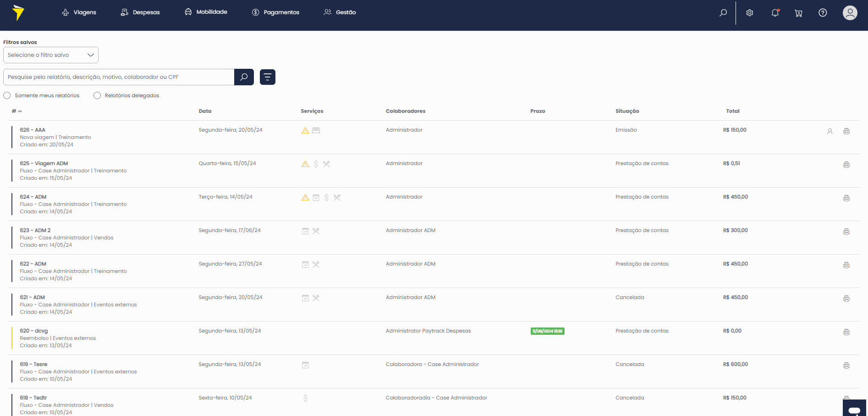868x416 pixels.
Task: Print report 626 - AAA
Action: click(x=846, y=131)
